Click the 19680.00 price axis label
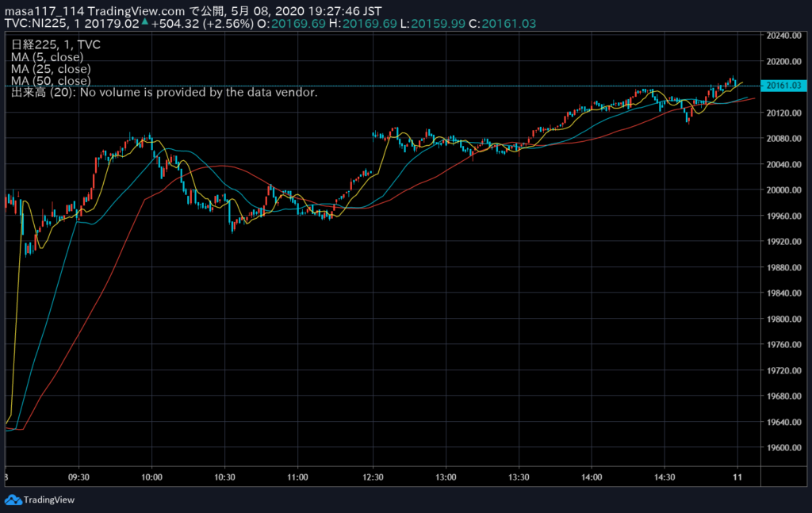Viewport: 812px width, 513px height. click(783, 396)
